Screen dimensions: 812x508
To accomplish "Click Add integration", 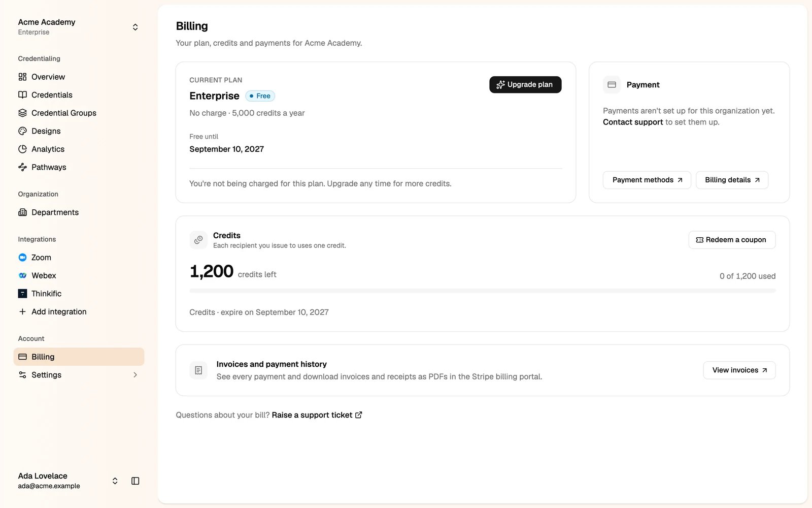I will coord(79,311).
